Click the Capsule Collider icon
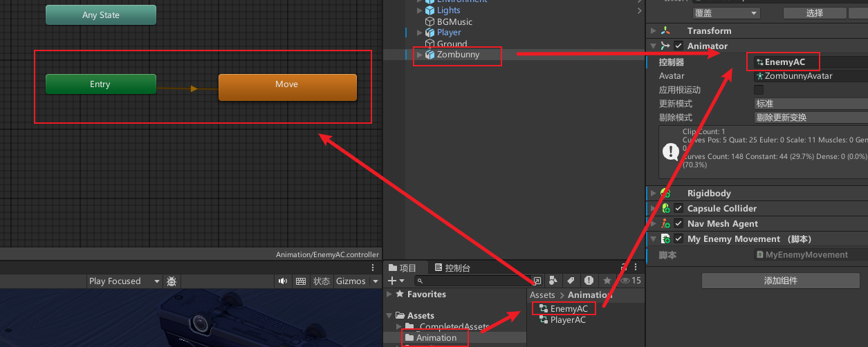 point(665,209)
